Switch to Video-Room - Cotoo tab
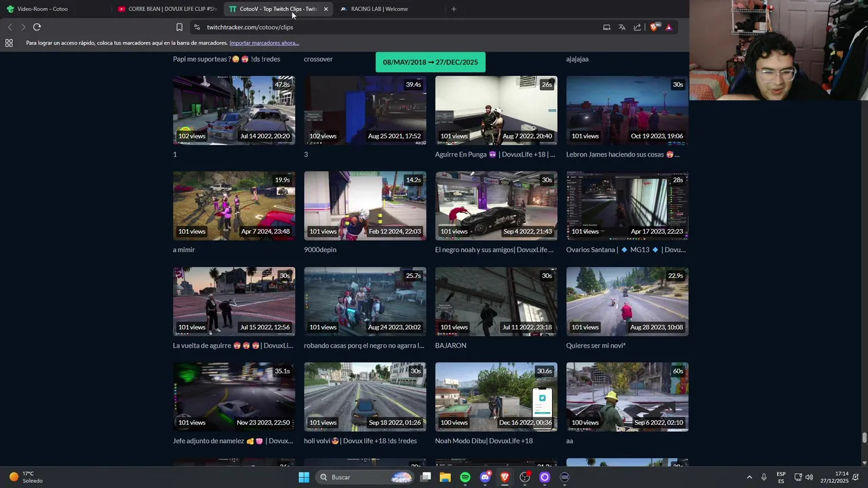 [56, 9]
